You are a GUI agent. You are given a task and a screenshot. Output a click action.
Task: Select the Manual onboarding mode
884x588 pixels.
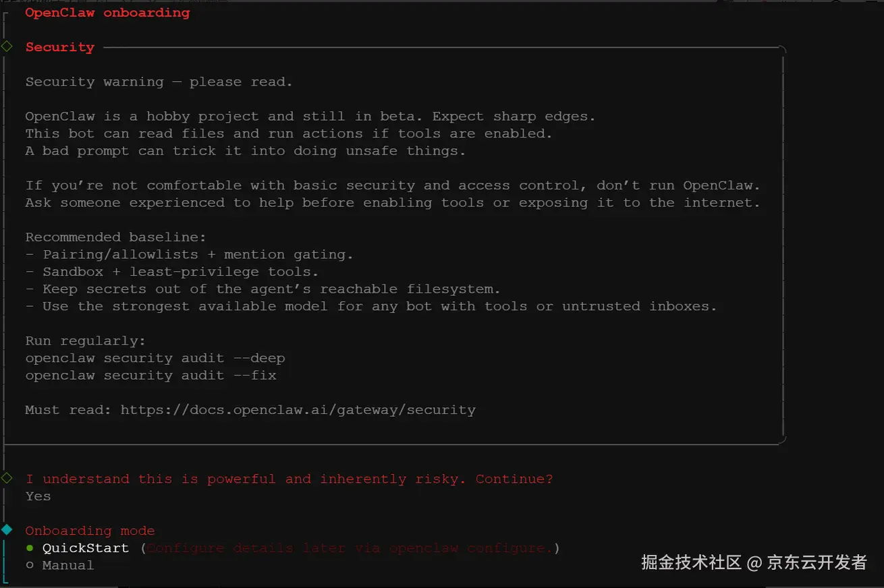pyautogui.click(x=67, y=565)
